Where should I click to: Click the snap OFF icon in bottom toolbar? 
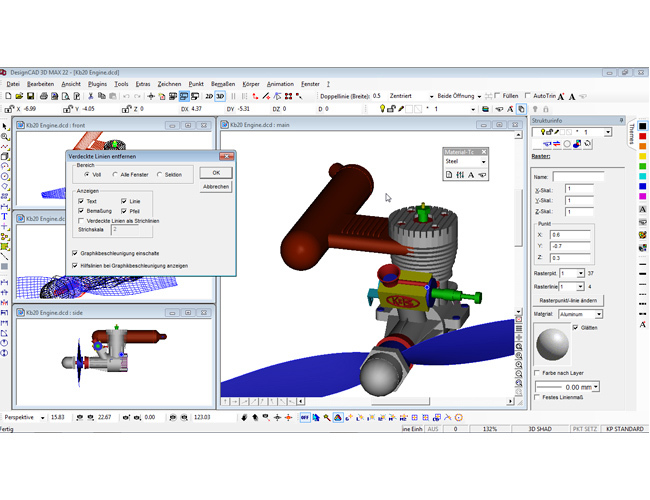(305, 417)
